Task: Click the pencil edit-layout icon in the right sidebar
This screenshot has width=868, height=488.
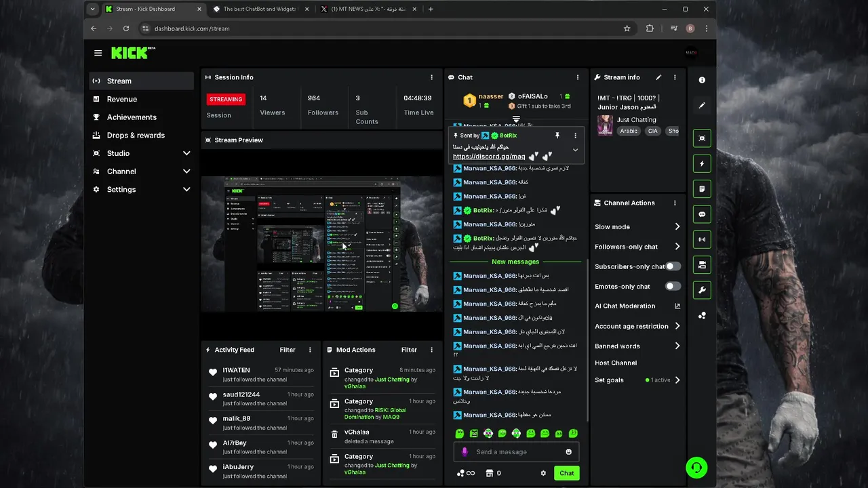Action: pyautogui.click(x=702, y=106)
